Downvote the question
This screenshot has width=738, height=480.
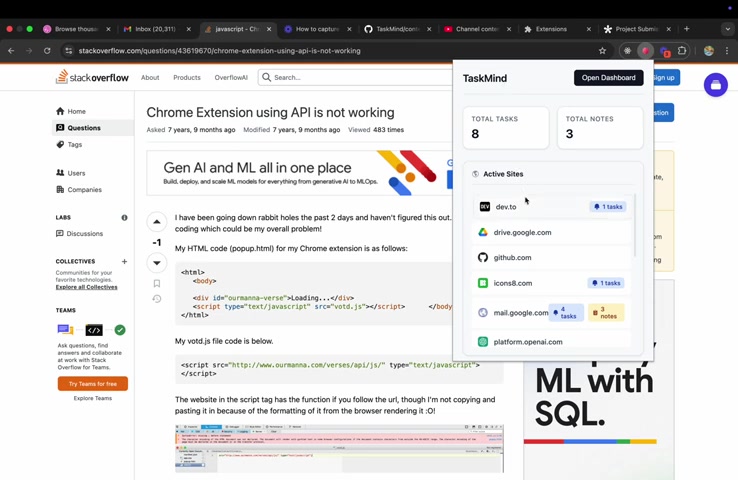pyautogui.click(x=157, y=263)
